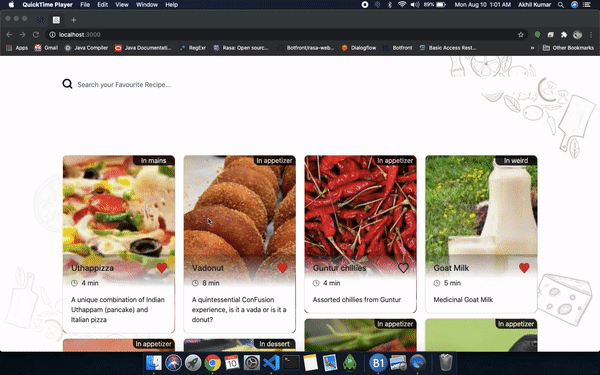
Task: Open the Trash in the Dock
Action: coord(445,362)
